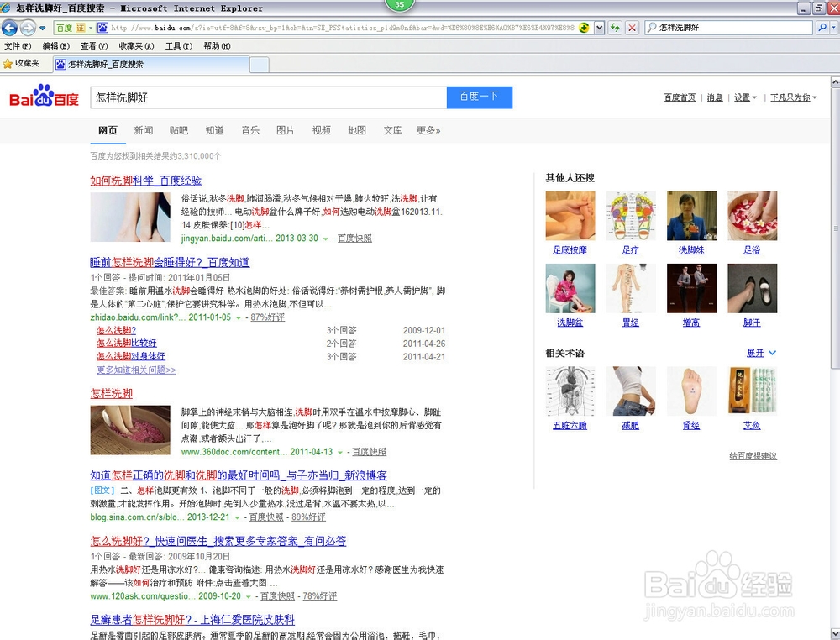This screenshot has width=840, height=640.
Task: Click the feet photo thumbnail of first result
Action: click(x=130, y=218)
